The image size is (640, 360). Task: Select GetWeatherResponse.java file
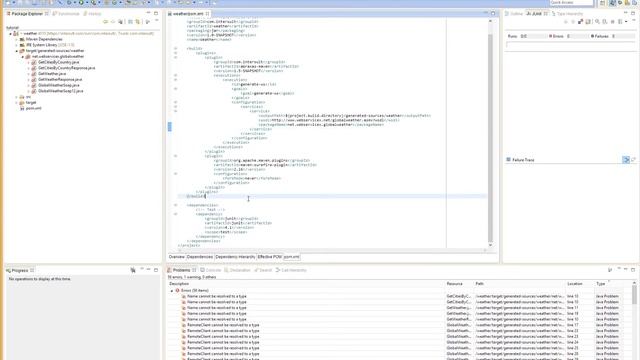click(x=60, y=80)
